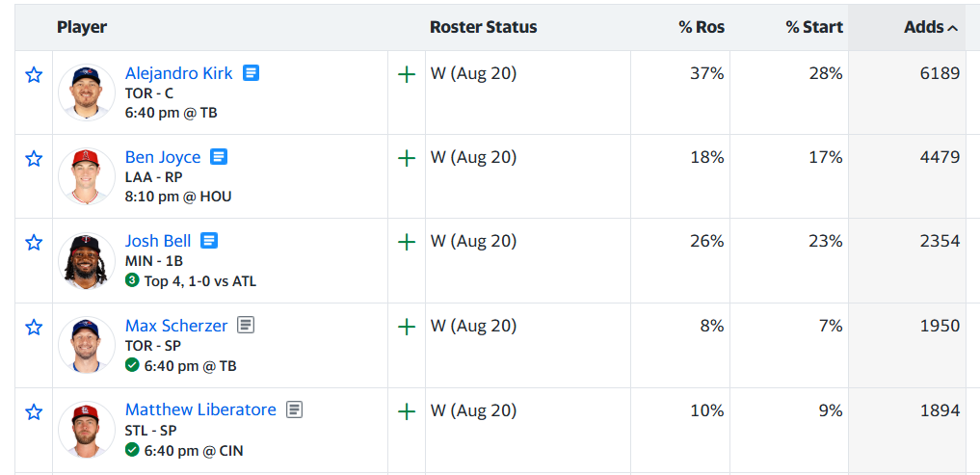Click Ben Joyce's headshot photo
Image resolution: width=980 pixels, height=475 pixels.
(87, 176)
